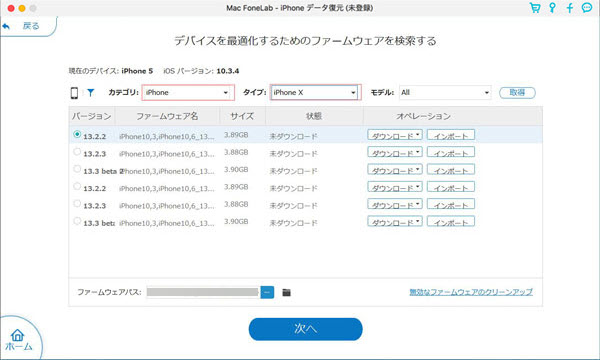Click インポート in the 13.3 beta 2 row
This screenshot has width=600, height=360.
(451, 169)
